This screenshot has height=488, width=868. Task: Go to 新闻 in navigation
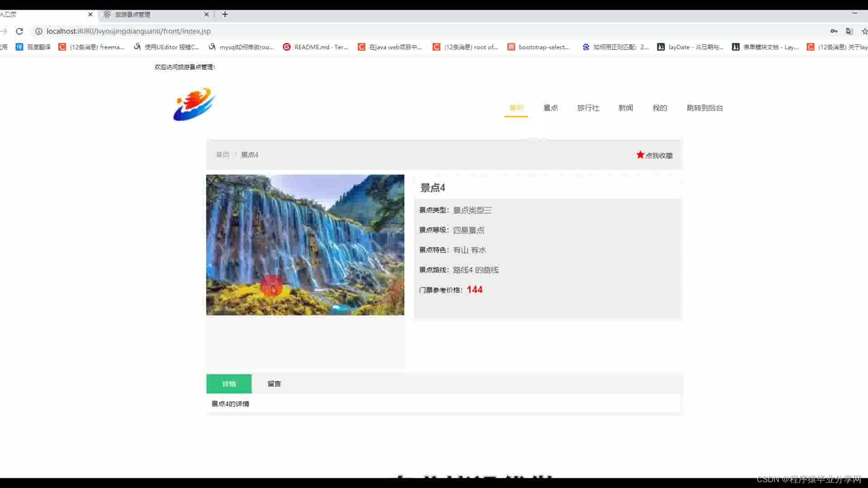626,108
